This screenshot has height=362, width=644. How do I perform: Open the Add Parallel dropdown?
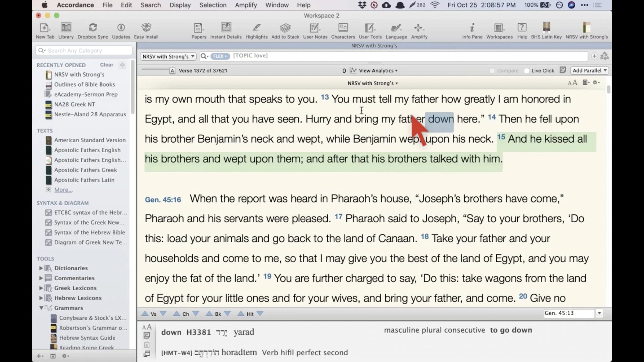589,71
